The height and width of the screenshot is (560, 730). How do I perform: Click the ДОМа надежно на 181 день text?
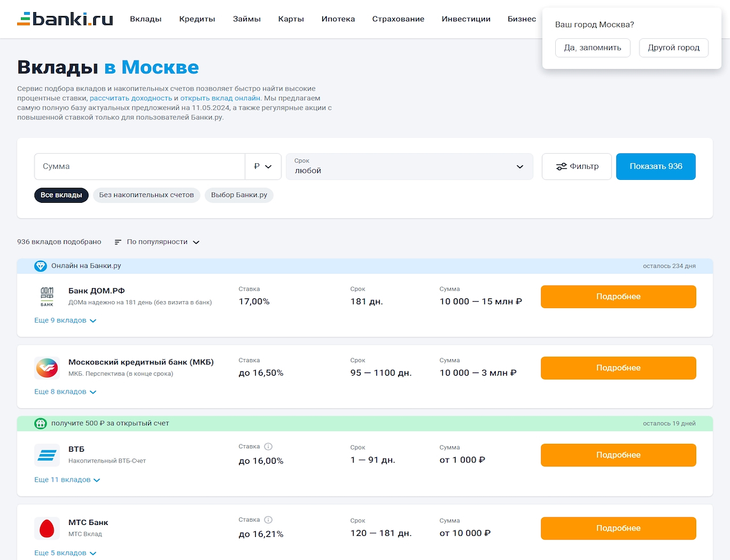coord(140,302)
